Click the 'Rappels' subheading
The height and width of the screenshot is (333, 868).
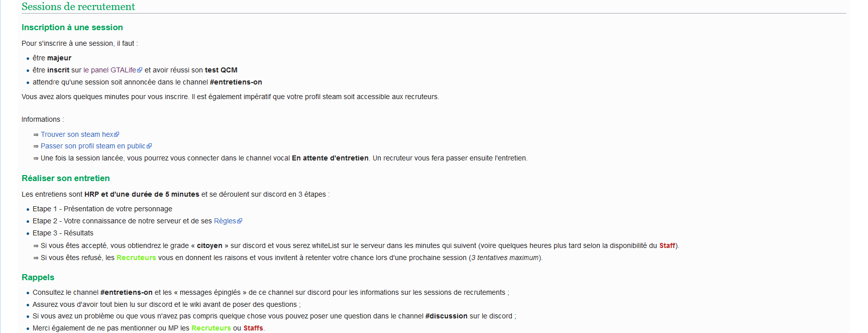pos(38,277)
